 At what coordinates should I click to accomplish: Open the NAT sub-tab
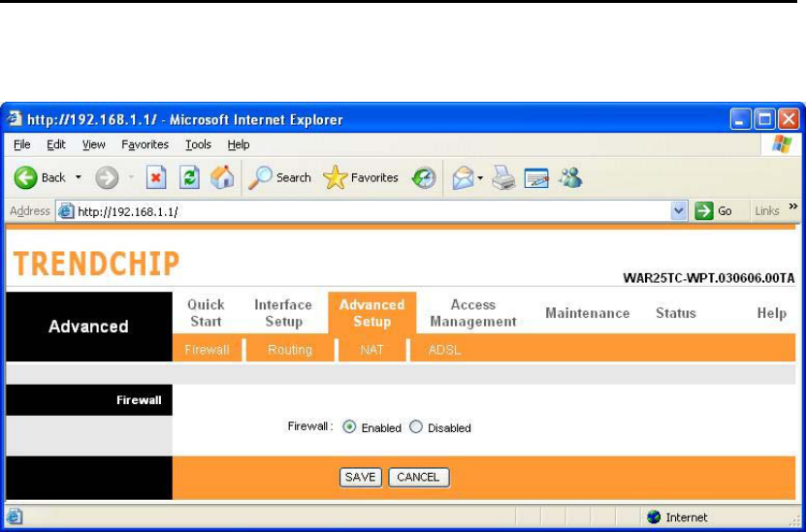pos(371,350)
